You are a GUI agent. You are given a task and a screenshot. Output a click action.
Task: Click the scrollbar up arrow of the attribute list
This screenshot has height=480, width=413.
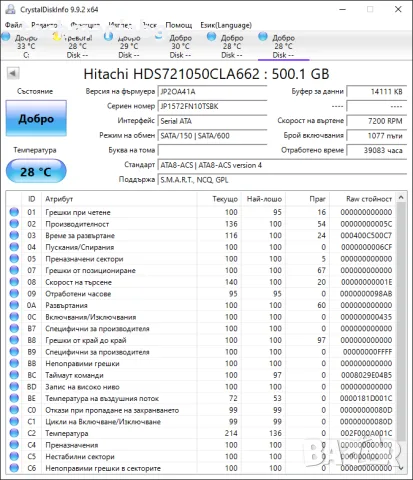click(x=401, y=198)
